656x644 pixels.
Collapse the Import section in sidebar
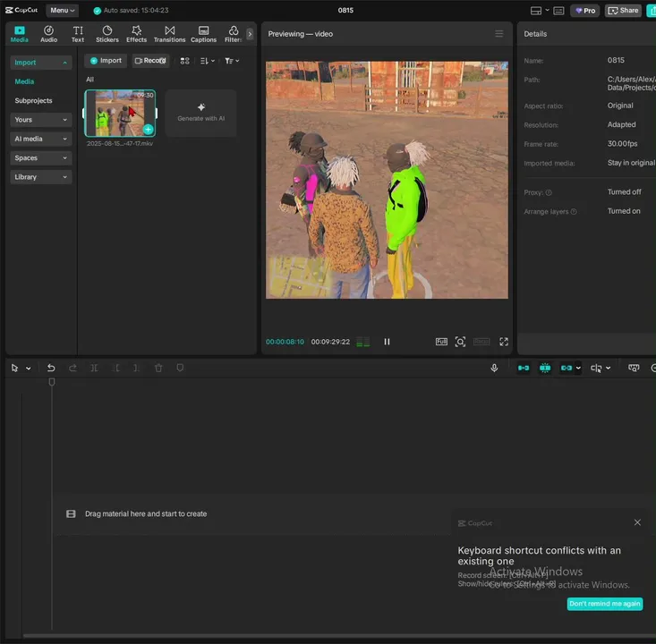pyautogui.click(x=40, y=63)
